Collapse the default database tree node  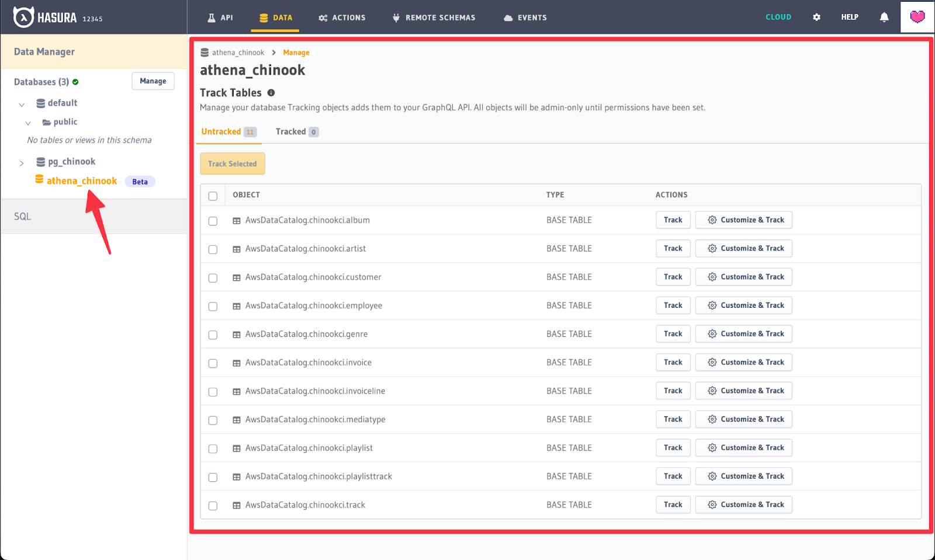tap(22, 105)
